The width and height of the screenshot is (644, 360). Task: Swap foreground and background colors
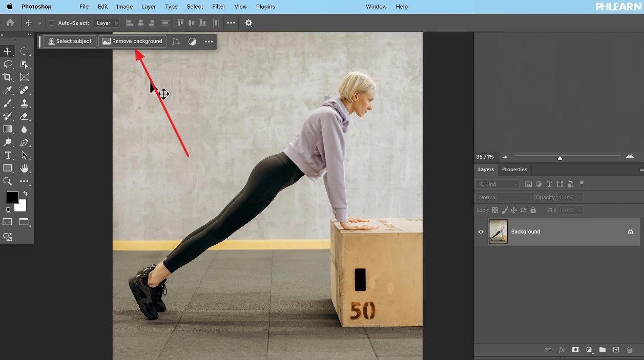pyautogui.click(x=25, y=194)
